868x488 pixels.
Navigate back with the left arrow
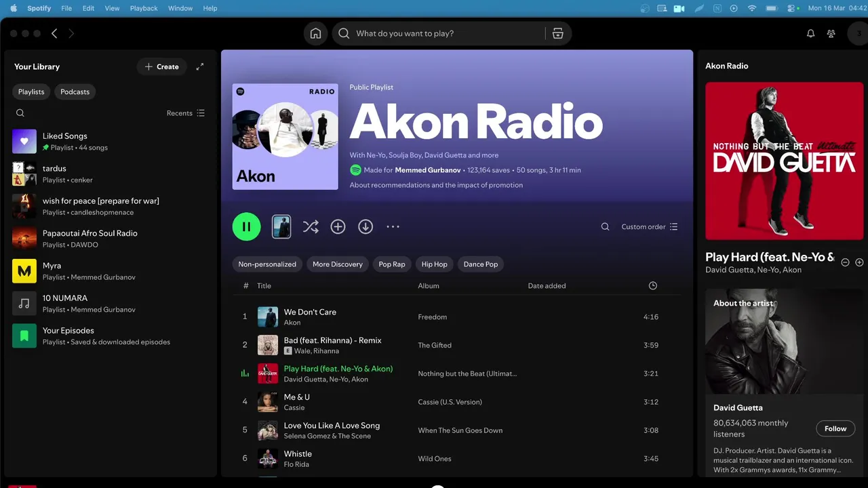(x=54, y=33)
